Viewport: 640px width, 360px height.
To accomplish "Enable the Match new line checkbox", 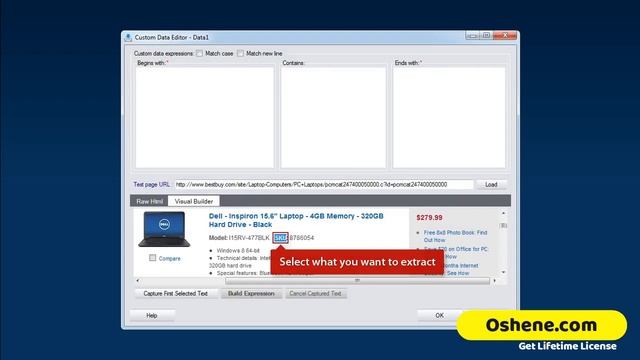I will [240, 53].
